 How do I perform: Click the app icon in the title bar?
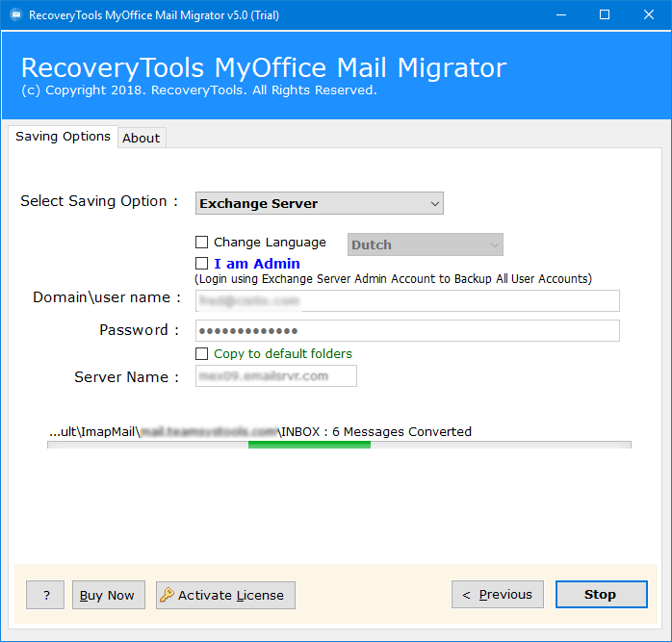(x=16, y=15)
